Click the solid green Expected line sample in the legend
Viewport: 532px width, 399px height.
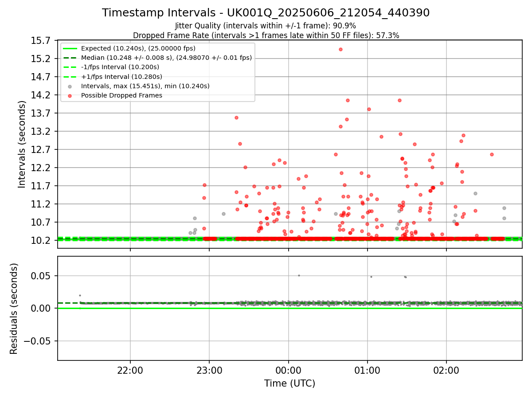click(70, 48)
